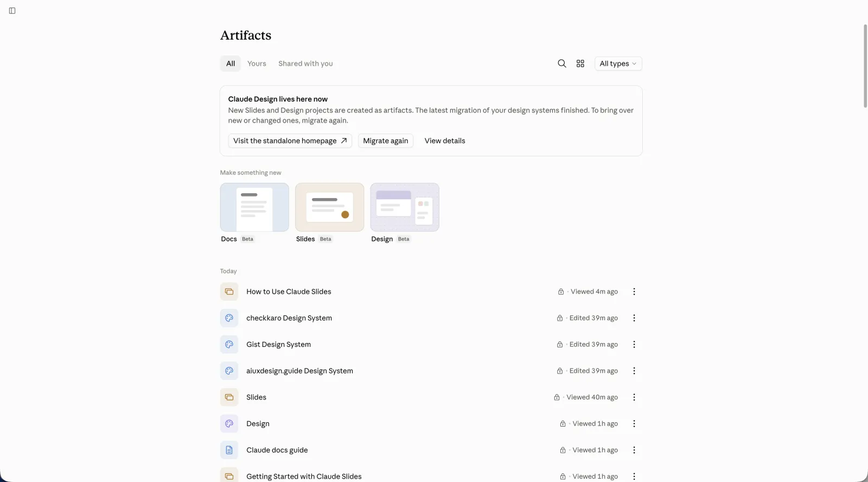This screenshot has height=482, width=868.
Task: Open the artifact named Design
Action: point(258,423)
